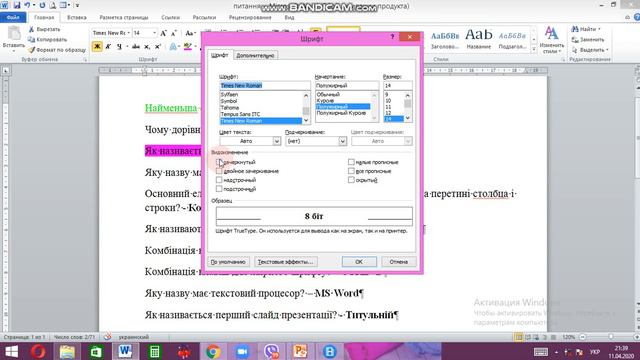Open the Вставка ribbon tab
The height and width of the screenshot is (360, 640).
tap(77, 18)
